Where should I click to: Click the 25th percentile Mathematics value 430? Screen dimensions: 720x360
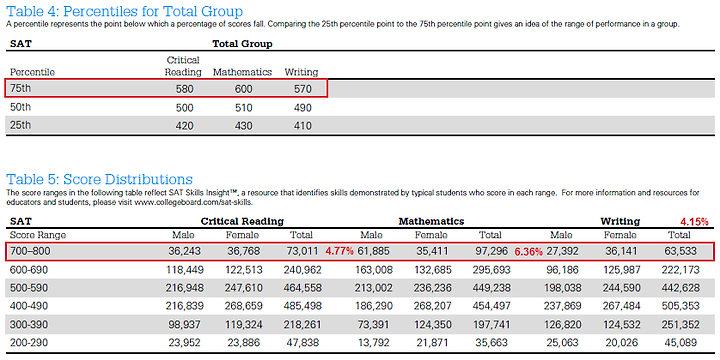point(243,126)
